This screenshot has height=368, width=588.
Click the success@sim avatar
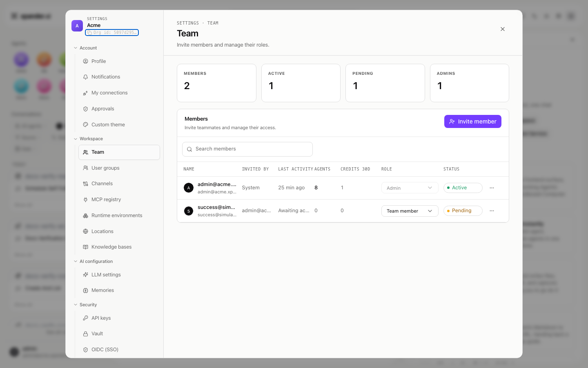click(189, 211)
